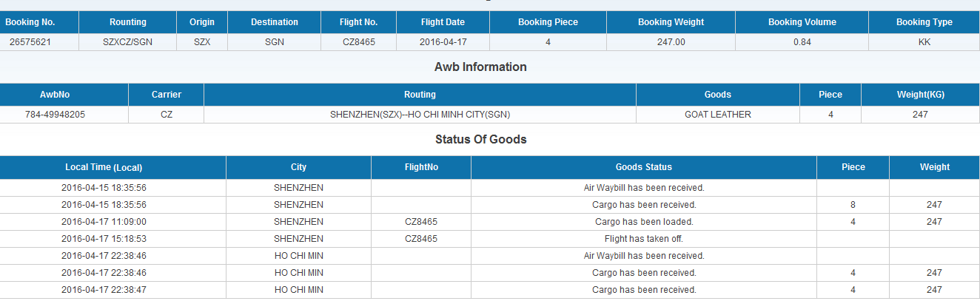This screenshot has width=980, height=301.
Task: Click AWB number 784-49948205
Action: pos(64,115)
